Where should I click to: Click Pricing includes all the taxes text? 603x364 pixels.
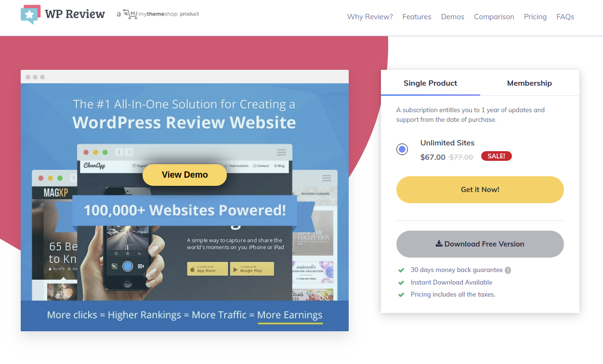point(453,294)
